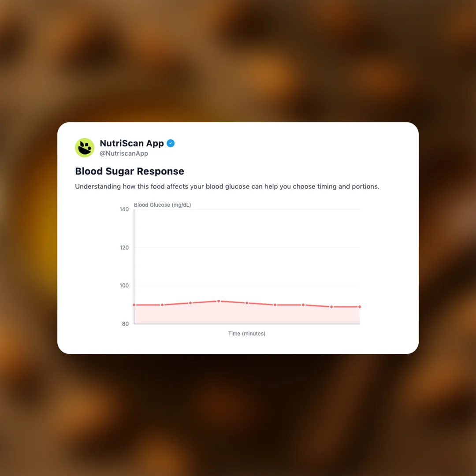Select the first data point on the glucose line
Viewport: 476px width, 476px height.
point(134,305)
